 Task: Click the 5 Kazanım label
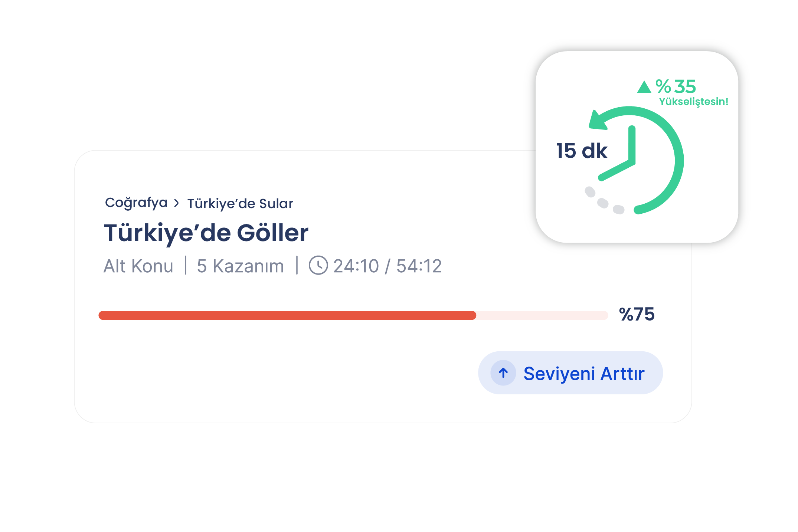(240, 266)
